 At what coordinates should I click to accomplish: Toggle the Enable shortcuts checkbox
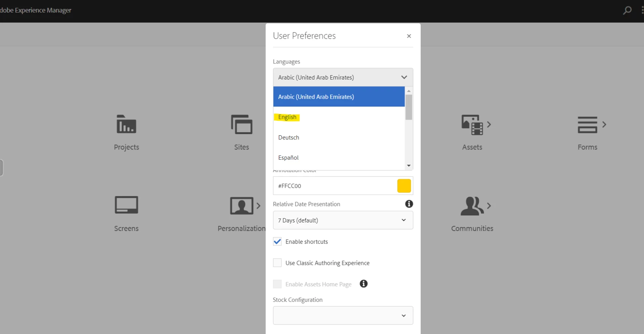277,242
